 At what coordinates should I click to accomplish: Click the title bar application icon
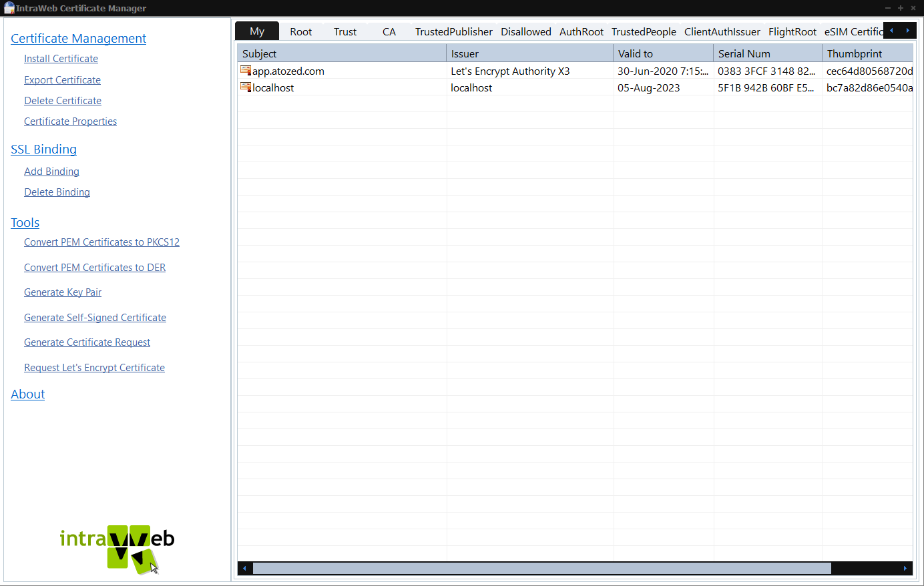coord(9,8)
